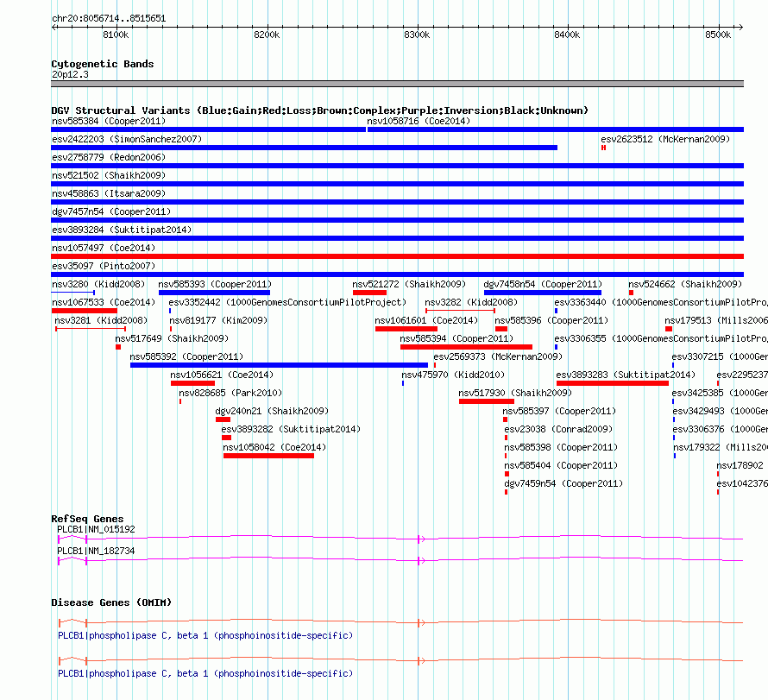768x700 pixels.
Task: Open nsv1061601 (Coe2014) variant
Action: point(426,320)
